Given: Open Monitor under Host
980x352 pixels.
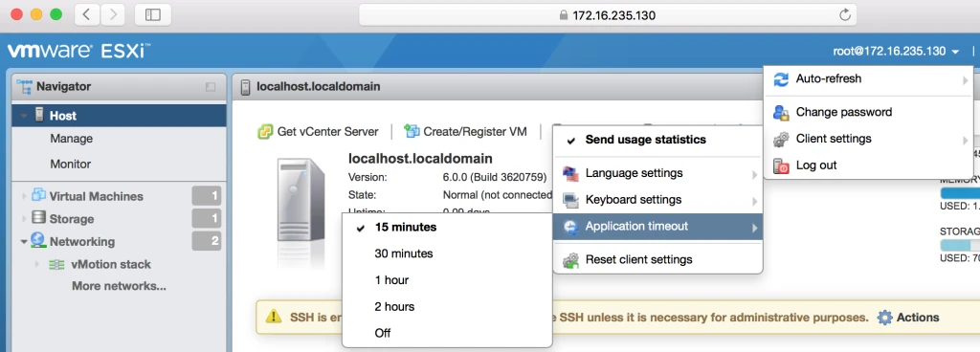Looking at the screenshot, I should coord(70,165).
